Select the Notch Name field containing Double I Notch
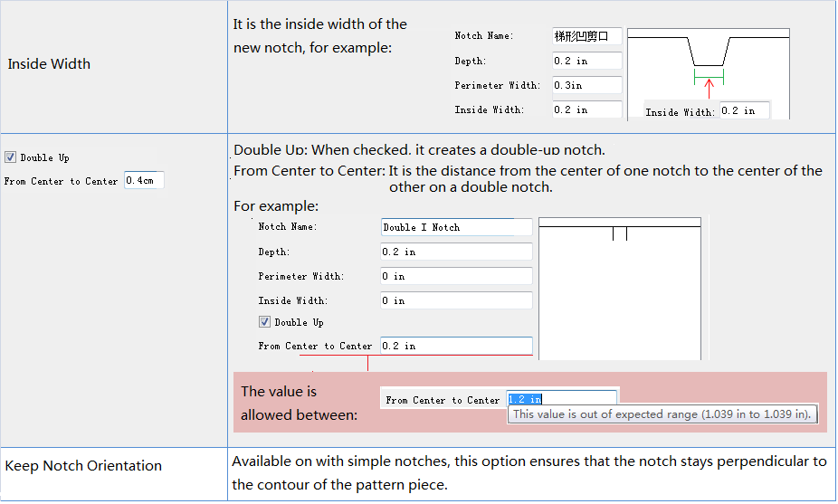The height and width of the screenshot is (504, 838). 456,227
